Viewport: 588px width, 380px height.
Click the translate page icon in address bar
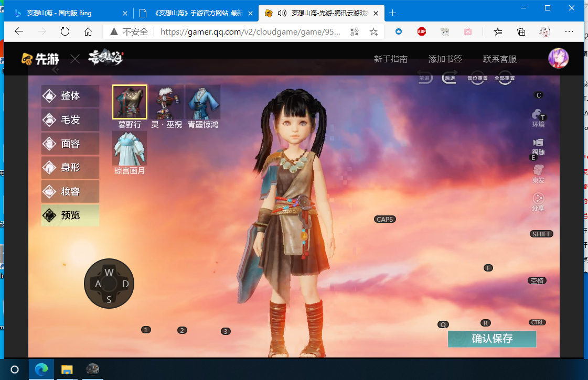(355, 32)
